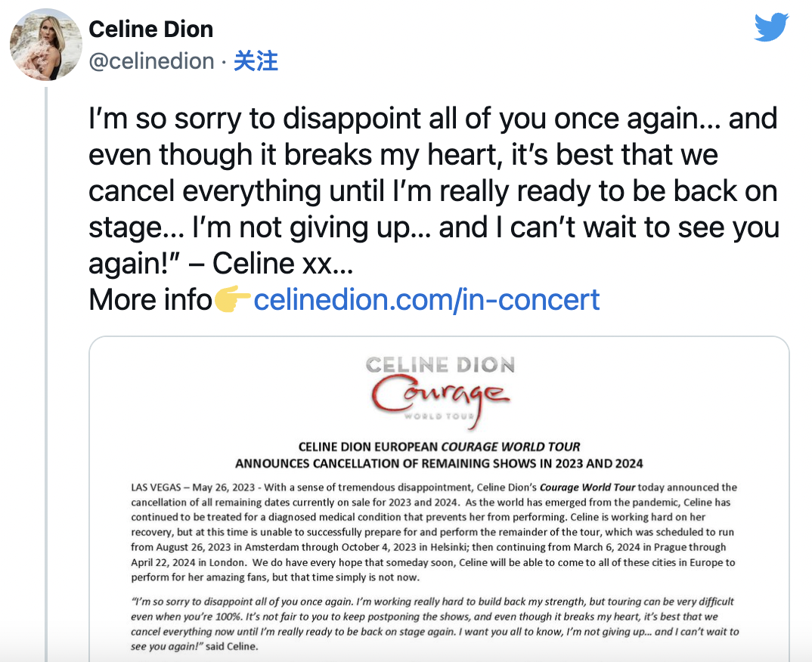
Task: Click the vertical thread line at left
Action: 45,378
